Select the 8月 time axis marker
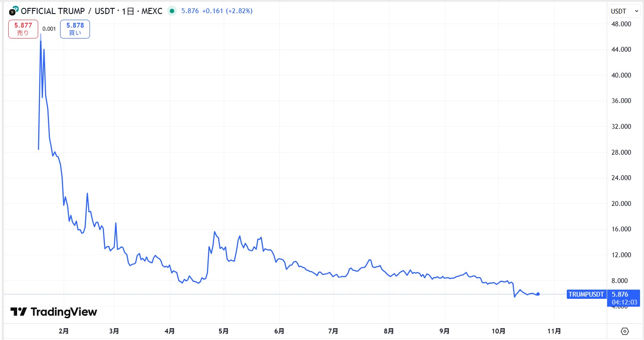The image size is (644, 340). [388, 331]
